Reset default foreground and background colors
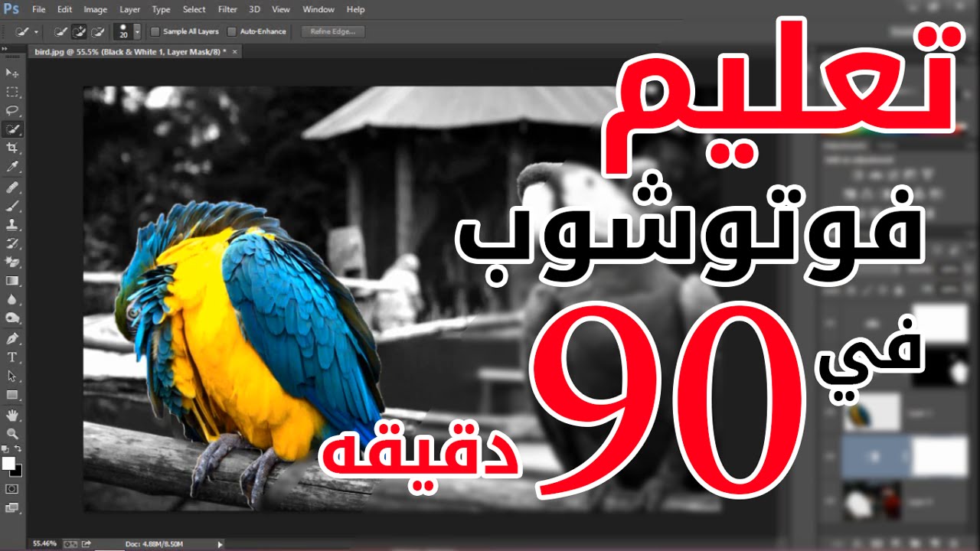The width and height of the screenshot is (980, 551). [x=5, y=449]
